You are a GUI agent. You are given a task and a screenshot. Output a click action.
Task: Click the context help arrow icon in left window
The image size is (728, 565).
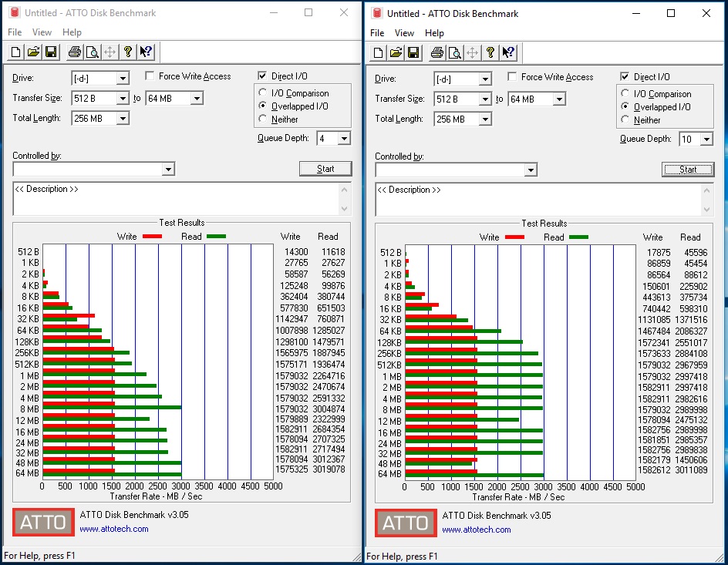click(146, 52)
